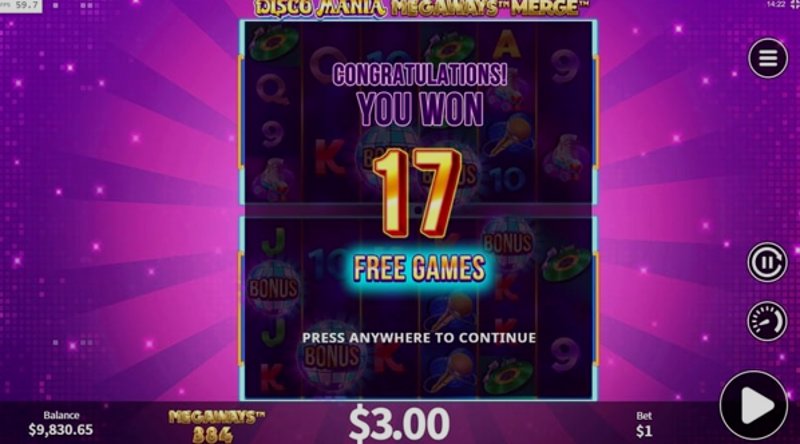The width and height of the screenshot is (800, 444).
Task: Click the bottom Bonus disco ball symbol
Action: point(332,356)
